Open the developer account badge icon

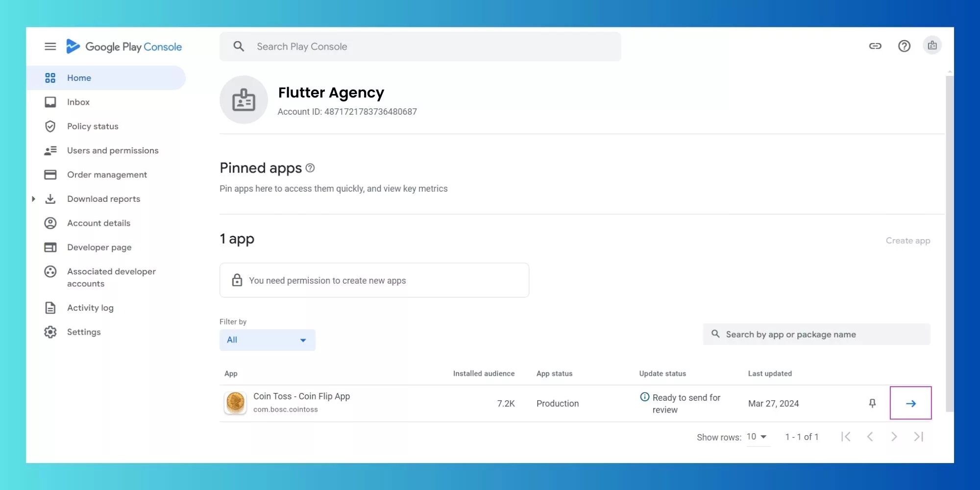[932, 46]
